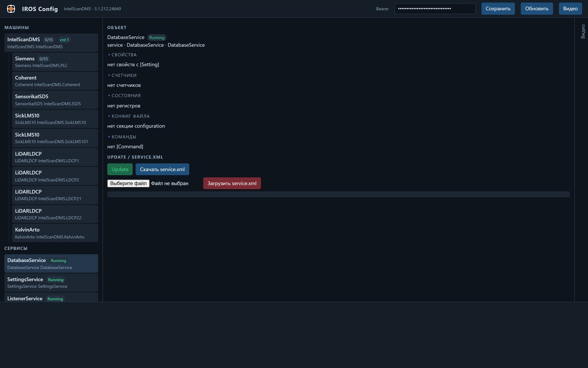Click the Обновить button
This screenshot has width=588, height=368.
tap(537, 9)
